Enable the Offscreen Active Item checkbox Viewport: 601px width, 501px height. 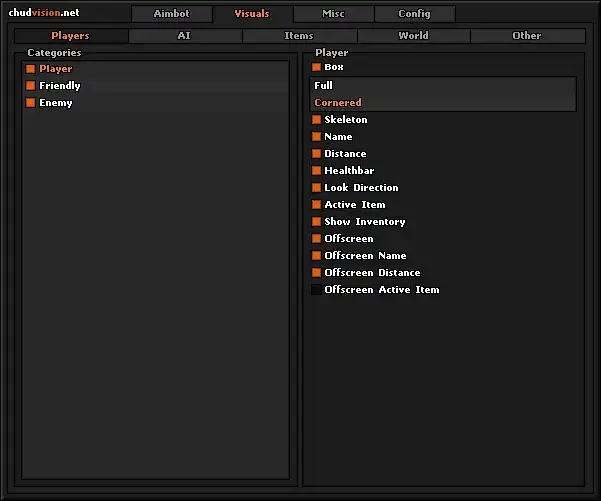click(317, 290)
